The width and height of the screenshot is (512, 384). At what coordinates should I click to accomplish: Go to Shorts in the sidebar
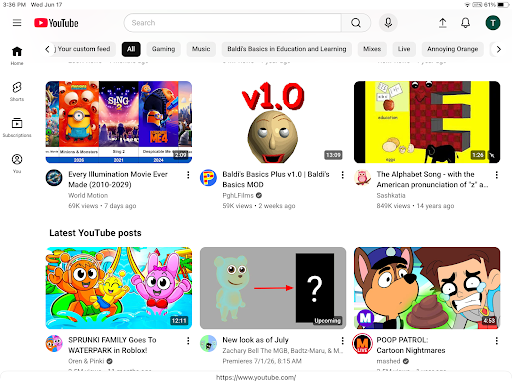(x=17, y=91)
